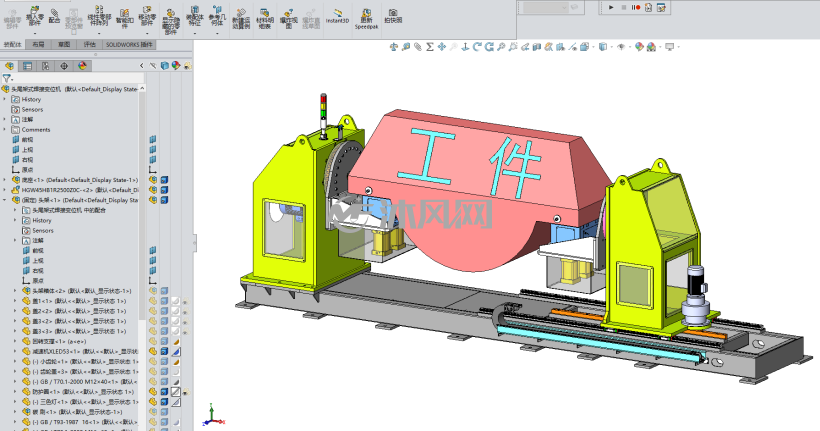Click Show Hidden Components tool

170,21
